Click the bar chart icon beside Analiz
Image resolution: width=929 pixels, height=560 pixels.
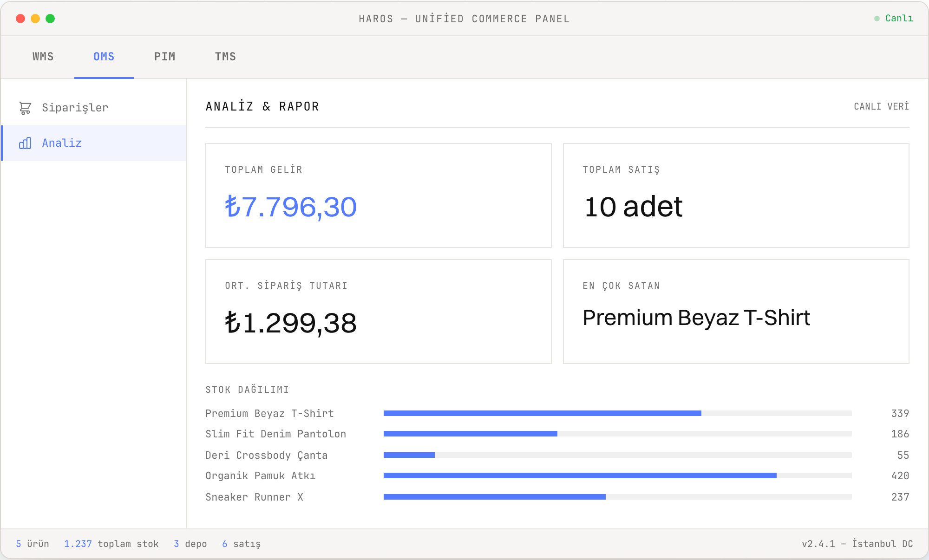pyautogui.click(x=25, y=143)
